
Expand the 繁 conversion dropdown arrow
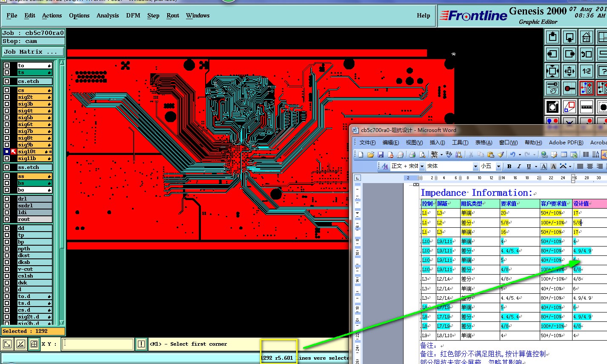pyautogui.click(x=441, y=155)
